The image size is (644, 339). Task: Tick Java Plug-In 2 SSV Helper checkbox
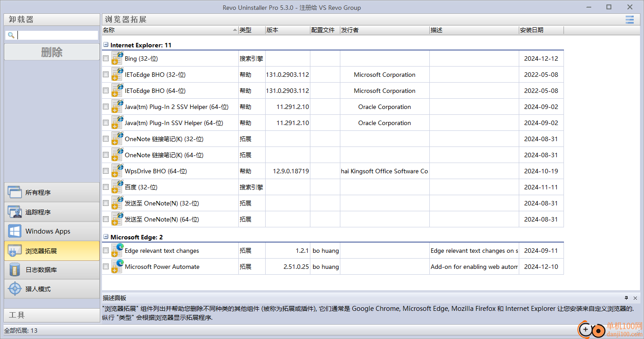click(106, 106)
